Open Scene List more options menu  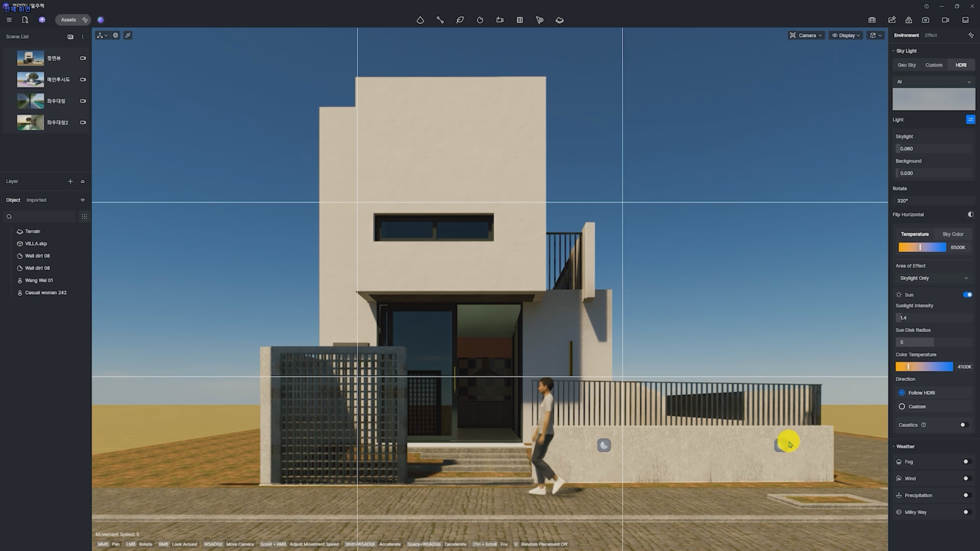[83, 37]
